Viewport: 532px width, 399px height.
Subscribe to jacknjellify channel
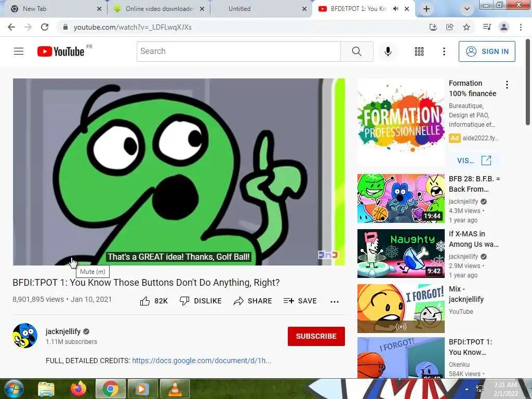[x=316, y=336]
